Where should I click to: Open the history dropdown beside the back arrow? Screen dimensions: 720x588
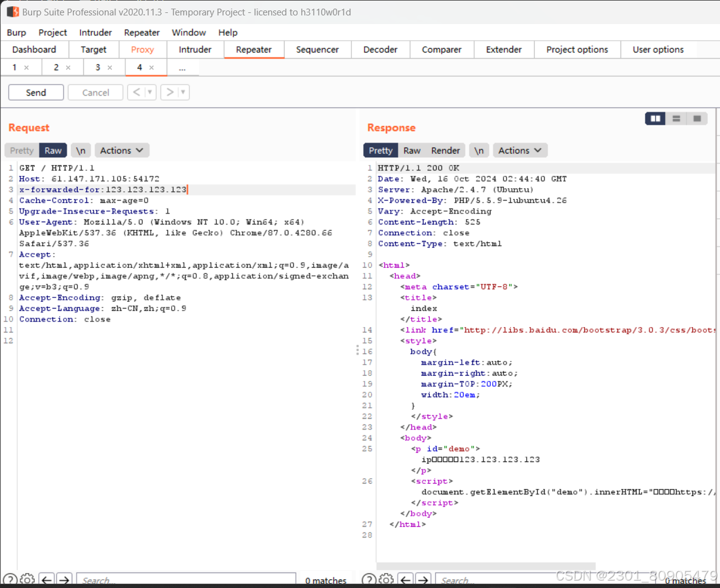coord(149,93)
